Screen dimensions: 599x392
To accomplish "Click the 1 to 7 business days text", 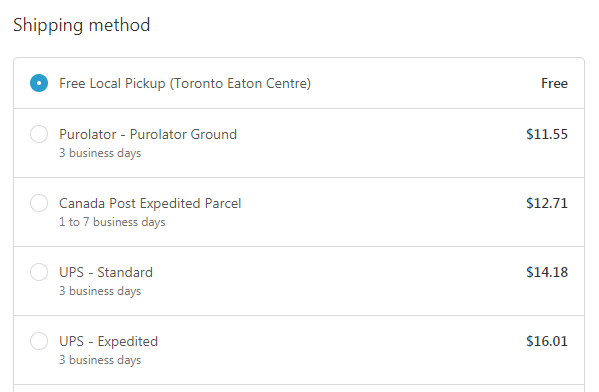I will tap(112, 222).
